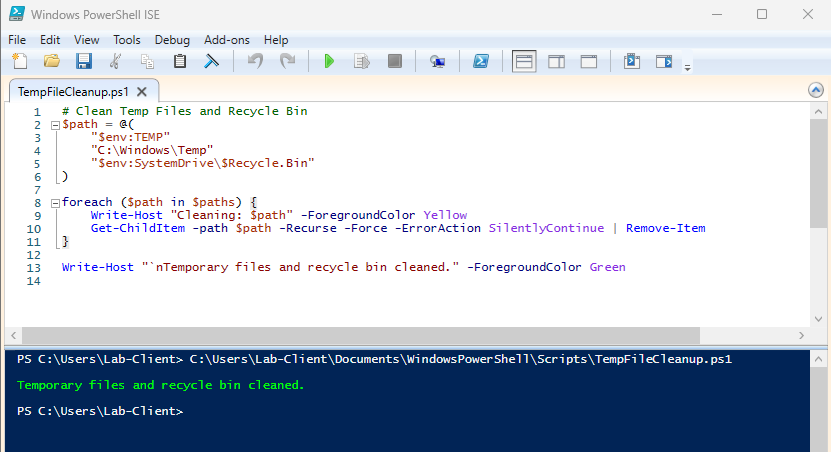Viewport: 831px width, 452px height.
Task: Show script pane on the right layout
Action: tap(556, 61)
